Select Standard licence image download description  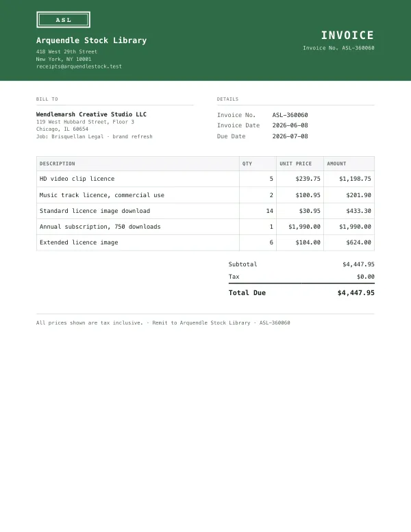[x=95, y=211]
